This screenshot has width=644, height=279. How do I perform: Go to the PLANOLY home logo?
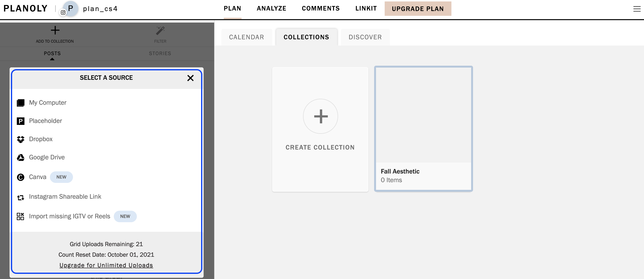(x=25, y=8)
